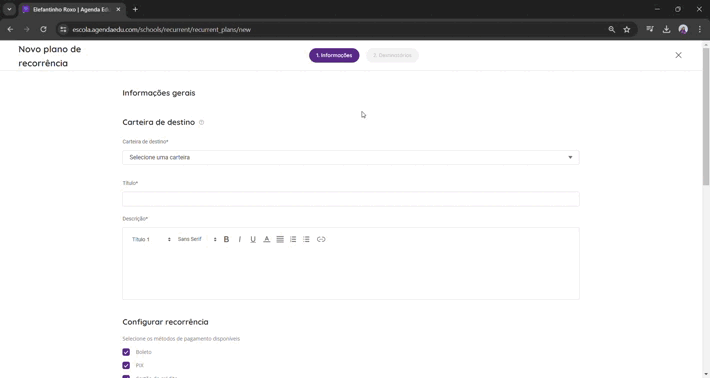The width and height of the screenshot is (710, 378).
Task: Click the Informações gerais heading
Action: click(158, 93)
